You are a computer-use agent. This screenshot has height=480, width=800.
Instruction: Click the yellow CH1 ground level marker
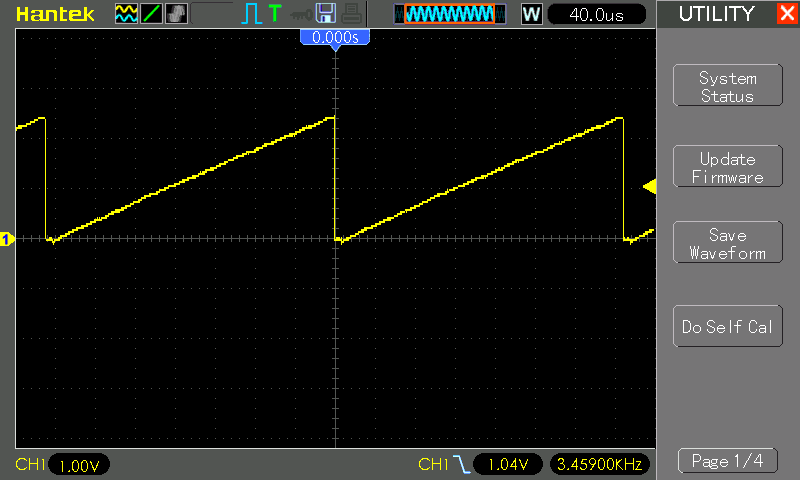[7, 239]
